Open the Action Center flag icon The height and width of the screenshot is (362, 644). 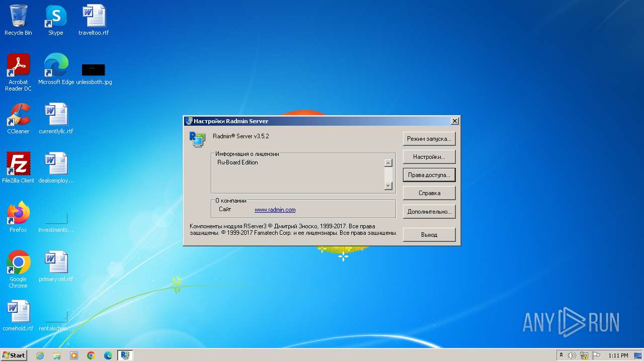596,355
